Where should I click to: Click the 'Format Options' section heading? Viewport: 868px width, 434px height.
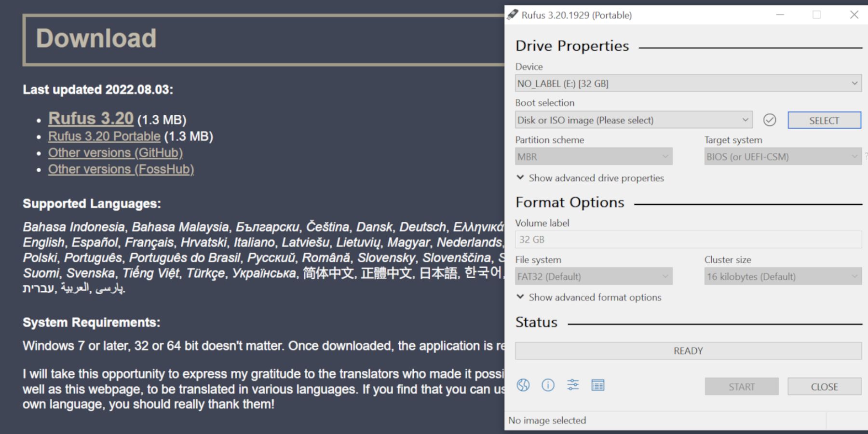(x=570, y=203)
